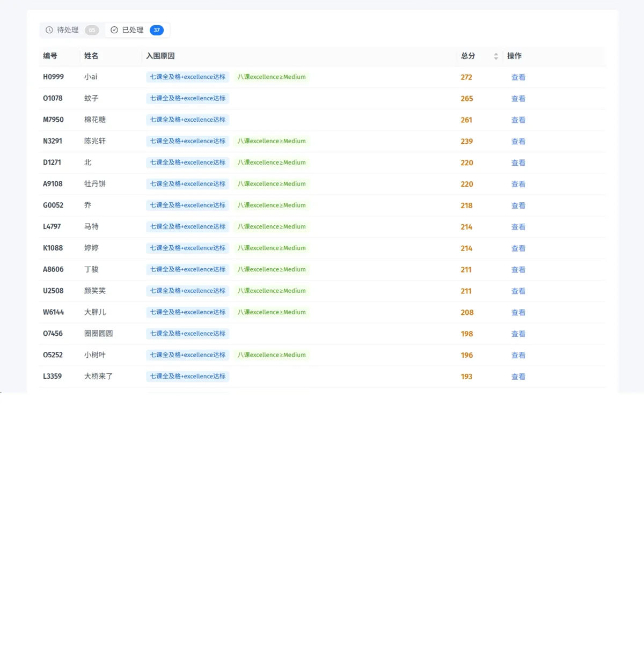The height and width of the screenshot is (663, 644).
Task: Select the ID G0052 cell
Action: pos(53,205)
